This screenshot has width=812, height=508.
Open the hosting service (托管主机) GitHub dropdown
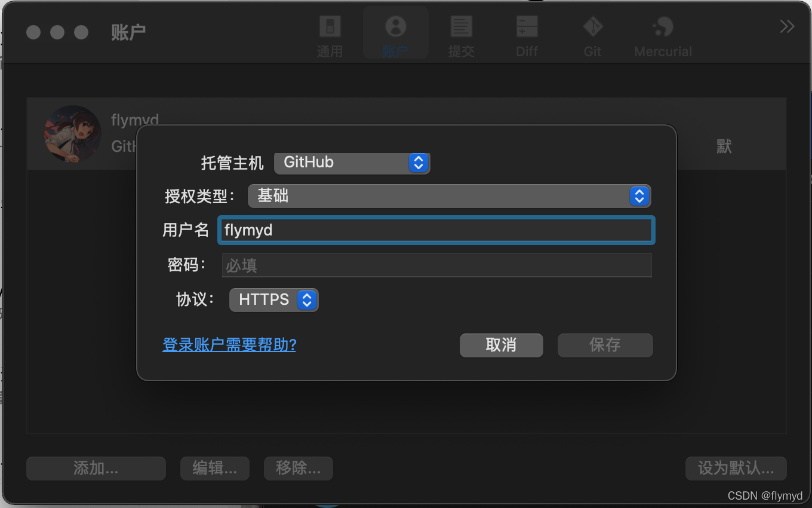coord(352,163)
